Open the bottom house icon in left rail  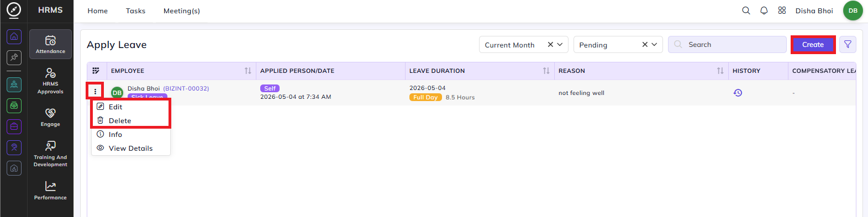[x=14, y=168]
